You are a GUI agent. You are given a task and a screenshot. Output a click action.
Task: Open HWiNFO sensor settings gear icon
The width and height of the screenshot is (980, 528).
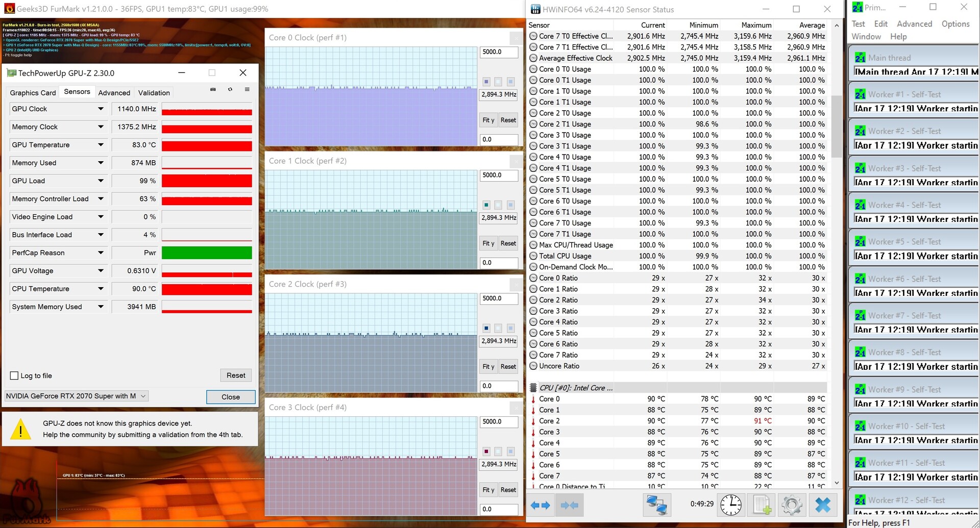[792, 505]
